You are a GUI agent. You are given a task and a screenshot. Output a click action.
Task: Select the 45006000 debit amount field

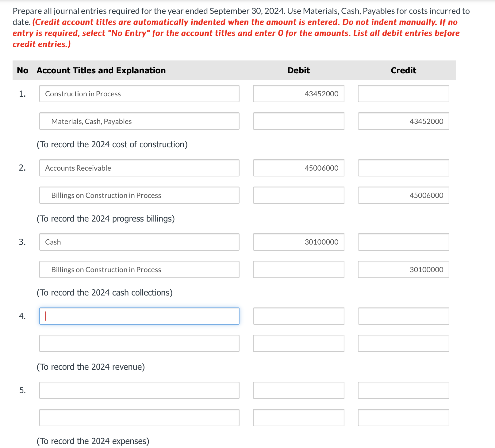298,168
